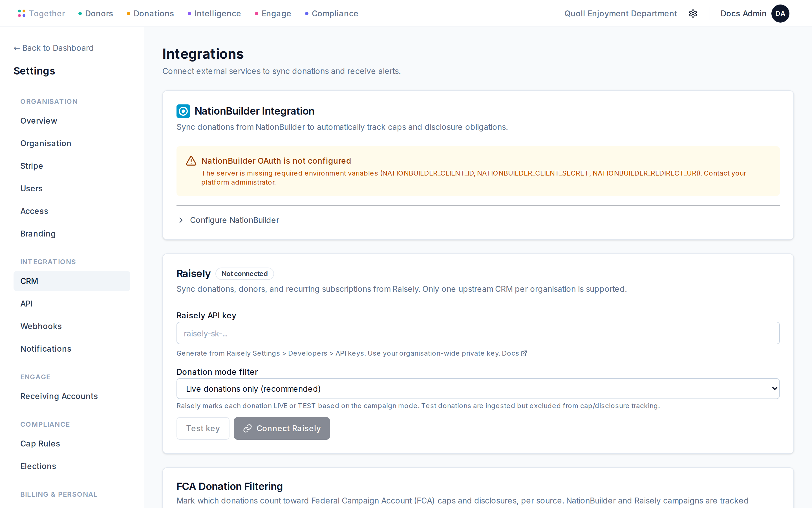Image resolution: width=812 pixels, height=508 pixels.
Task: Open Receiving Accounts settings
Action: click(x=72, y=396)
